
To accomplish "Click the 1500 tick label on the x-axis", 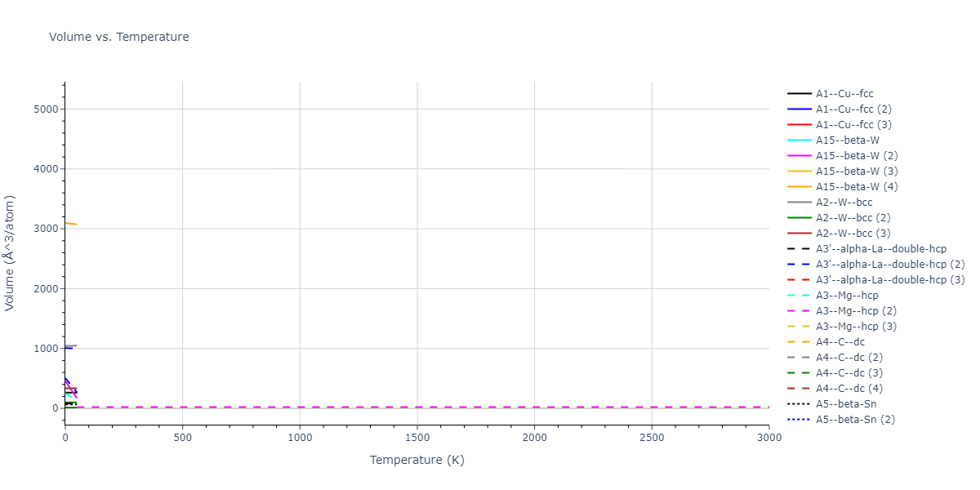I will coord(416,439).
